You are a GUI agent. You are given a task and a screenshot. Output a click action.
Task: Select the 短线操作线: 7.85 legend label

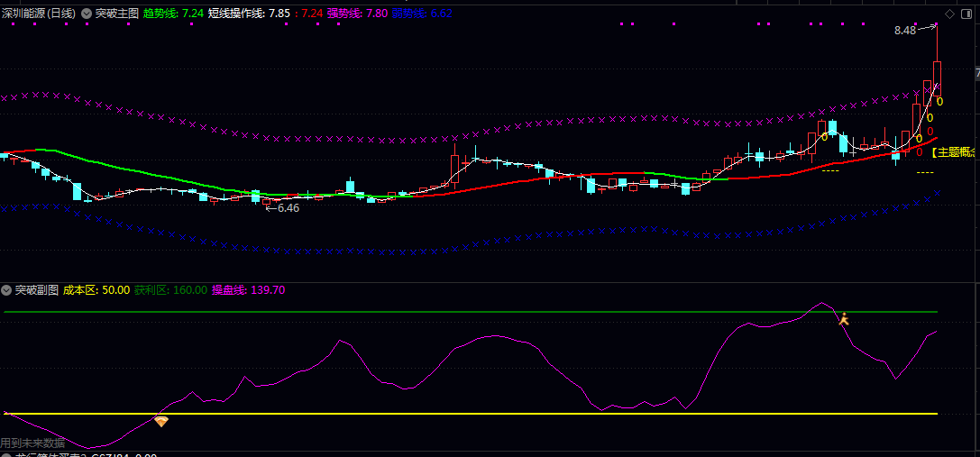click(x=249, y=14)
